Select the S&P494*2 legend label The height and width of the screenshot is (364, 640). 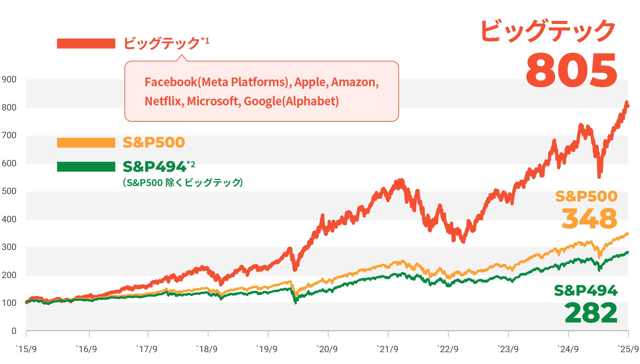[x=159, y=166]
